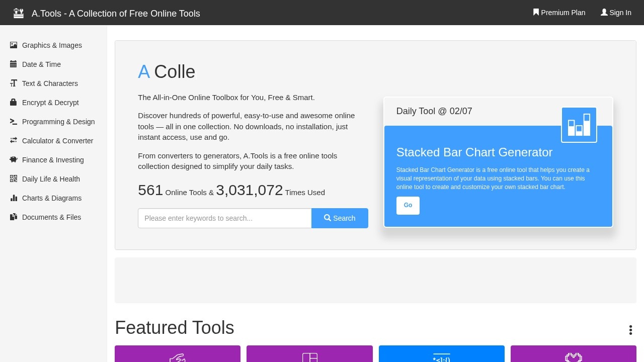644x362 pixels.
Task: Click the Programming & Design terminal icon
Action: pyautogui.click(x=14, y=122)
